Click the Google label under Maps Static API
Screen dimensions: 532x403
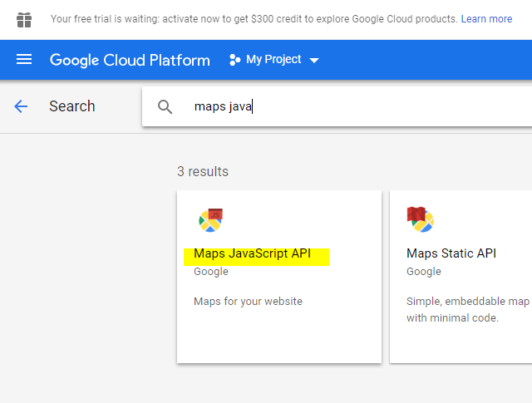click(x=424, y=272)
